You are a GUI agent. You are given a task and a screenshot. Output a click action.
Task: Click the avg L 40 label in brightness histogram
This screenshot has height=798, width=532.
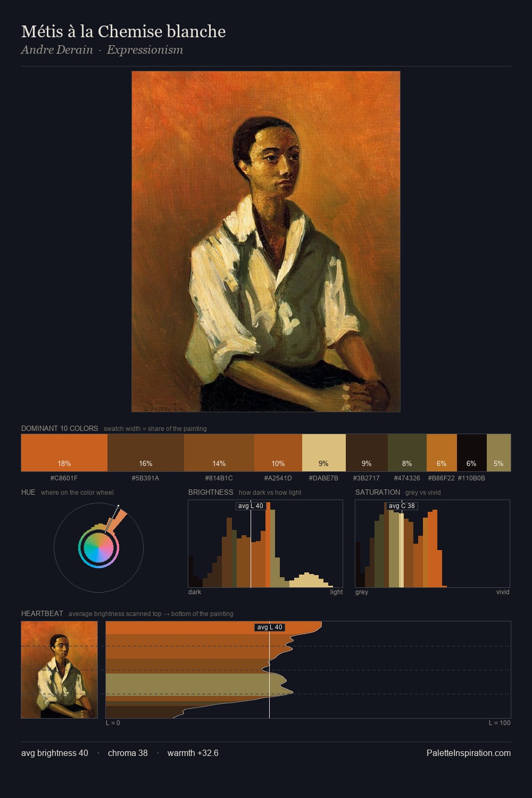251,506
